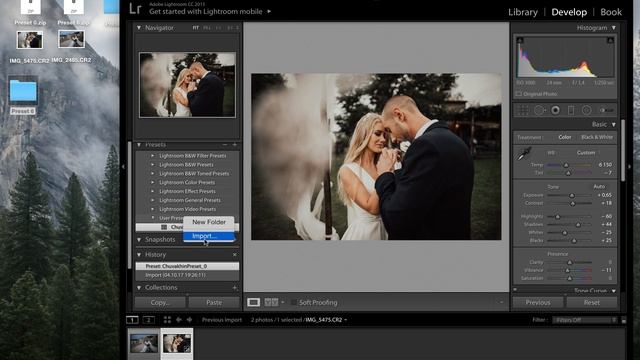
Task: Expand Lightroom B&W Filter Presets folder
Action: (153, 156)
